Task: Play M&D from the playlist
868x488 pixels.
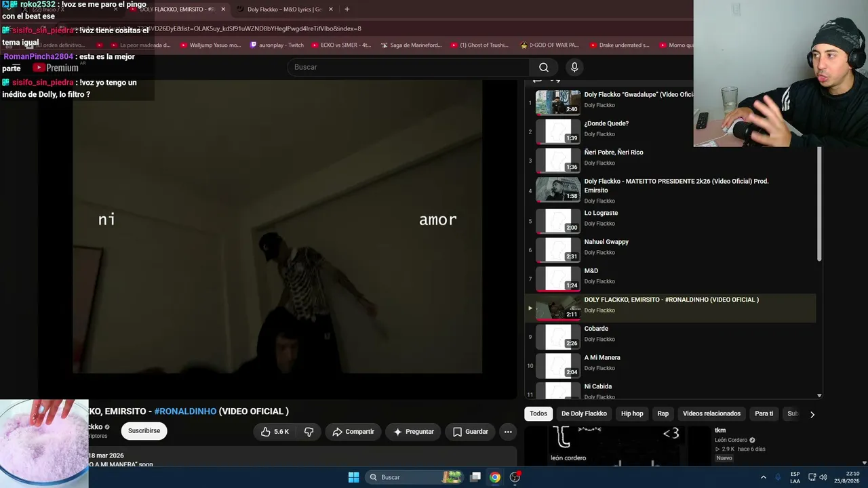Action: (x=670, y=279)
